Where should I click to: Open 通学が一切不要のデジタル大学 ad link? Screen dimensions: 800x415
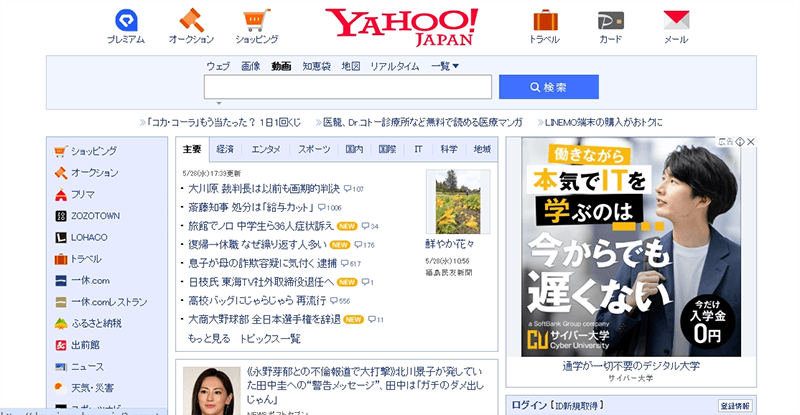tap(631, 366)
